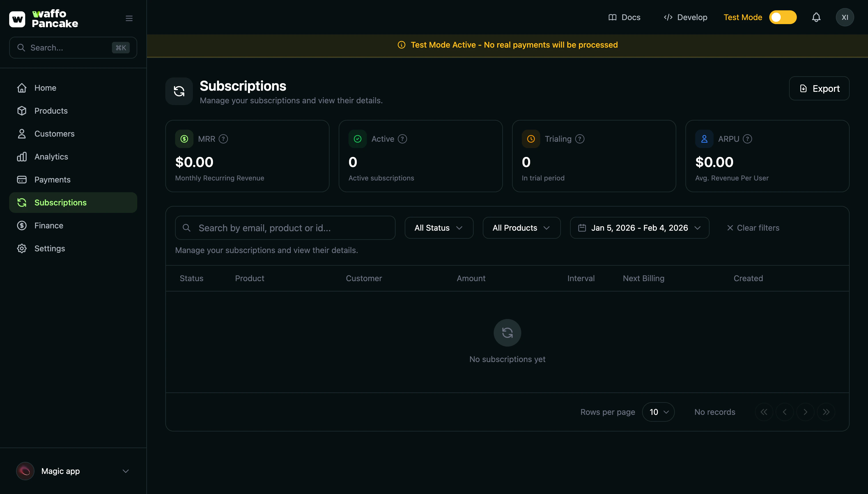The height and width of the screenshot is (494, 868).
Task: Open the date range picker Jan 5 - Feb 4
Action: 639,228
